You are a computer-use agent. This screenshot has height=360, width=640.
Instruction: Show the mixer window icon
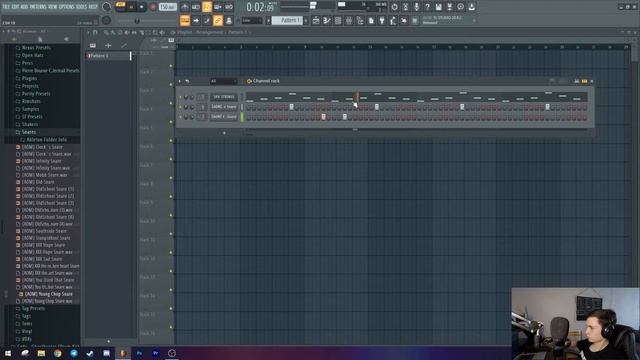click(349, 20)
